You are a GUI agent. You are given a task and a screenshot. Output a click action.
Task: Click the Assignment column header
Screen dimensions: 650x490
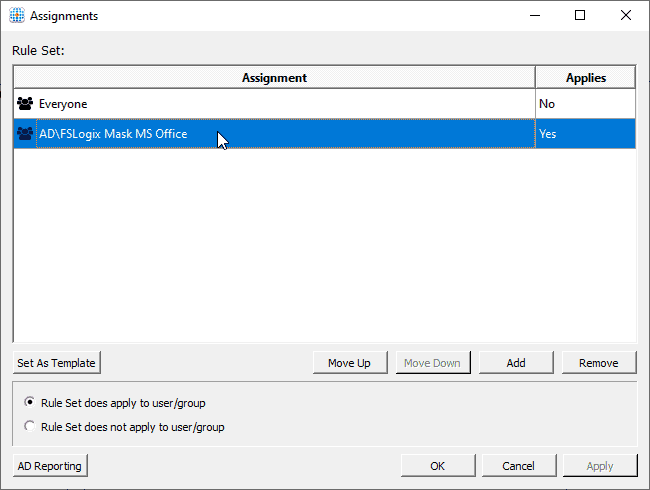(x=274, y=78)
